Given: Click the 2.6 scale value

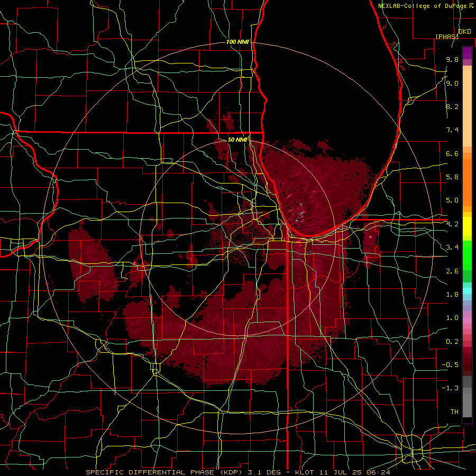Looking at the screenshot, I should (x=452, y=271).
